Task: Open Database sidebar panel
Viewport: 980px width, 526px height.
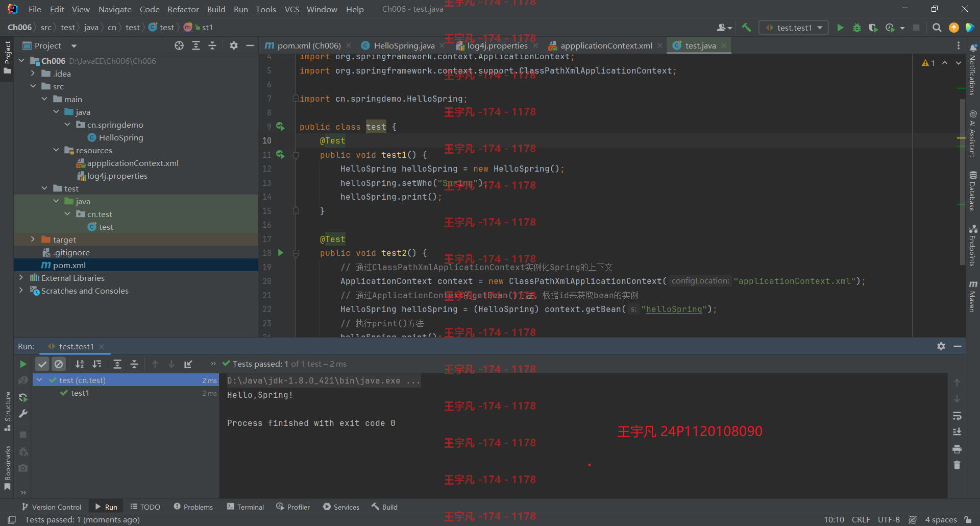Action: point(973,190)
